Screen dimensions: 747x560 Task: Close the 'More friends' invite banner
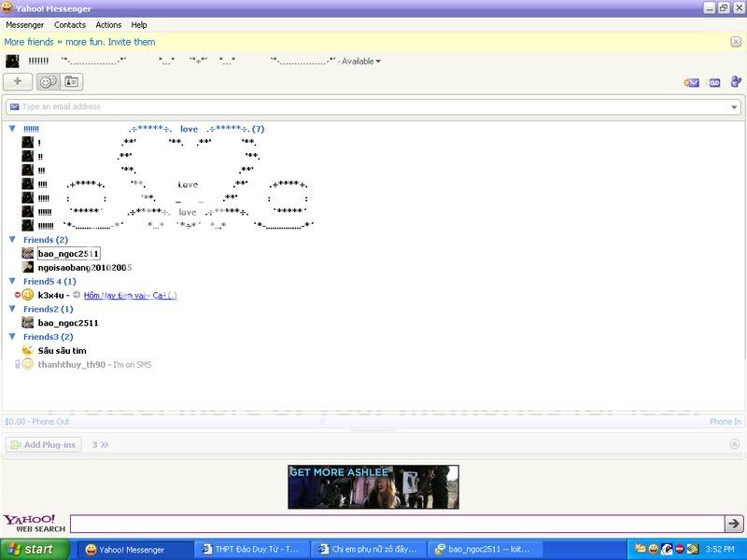736,42
